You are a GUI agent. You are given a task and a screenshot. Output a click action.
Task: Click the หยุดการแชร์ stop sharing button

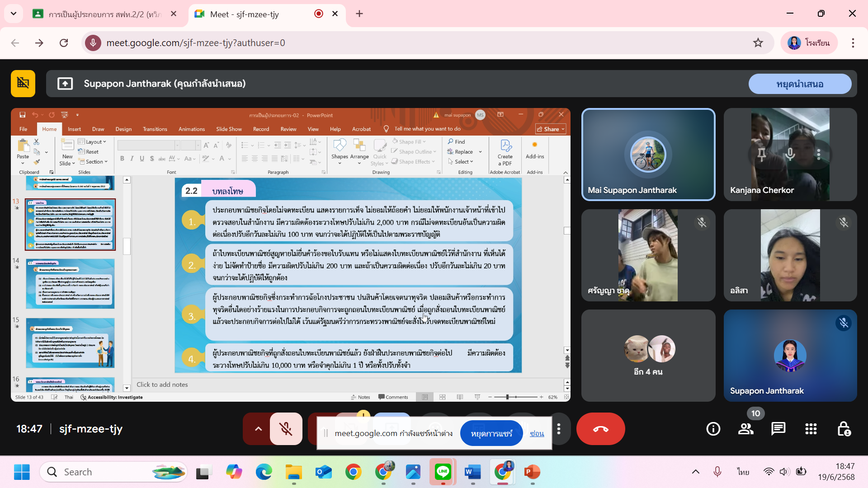[491, 434]
